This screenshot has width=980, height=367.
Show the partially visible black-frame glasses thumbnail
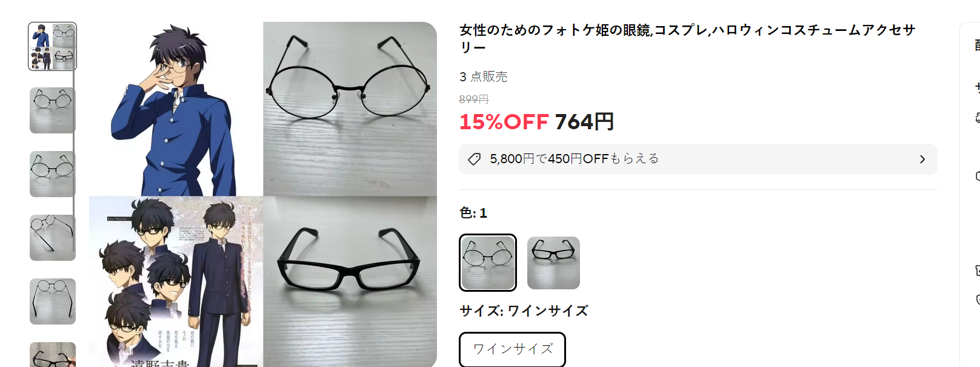tap(53, 355)
